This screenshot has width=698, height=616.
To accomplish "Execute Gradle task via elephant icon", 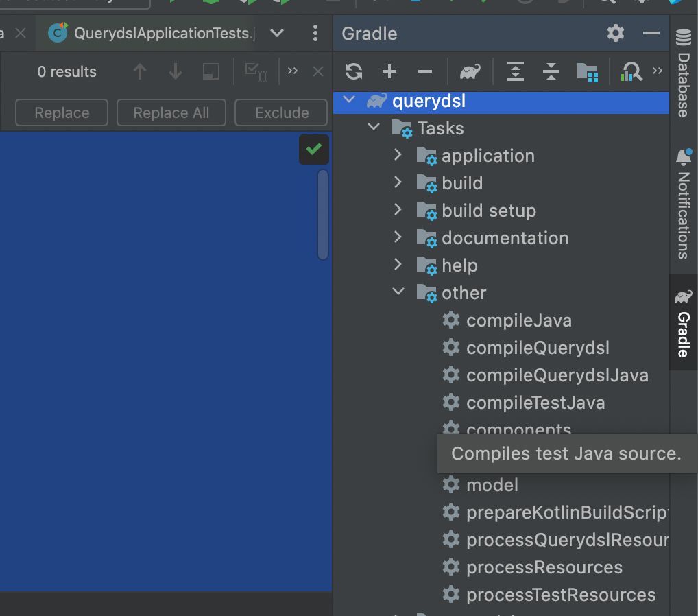I will pos(470,71).
